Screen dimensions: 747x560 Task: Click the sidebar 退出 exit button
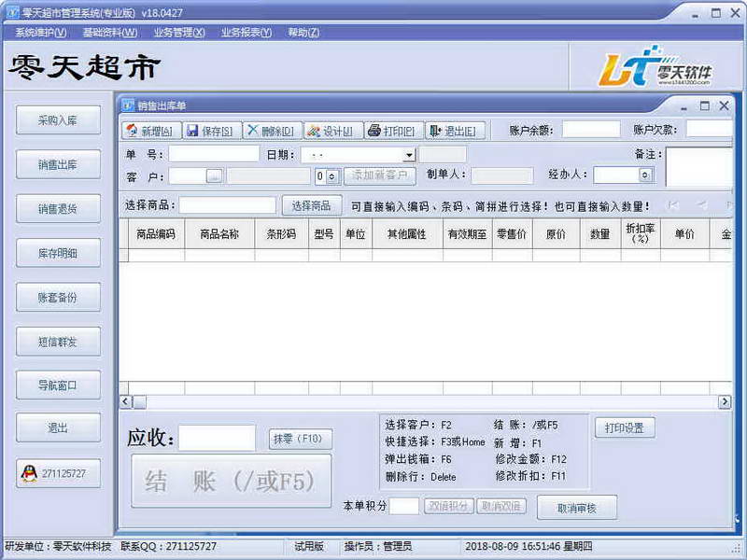click(x=59, y=427)
